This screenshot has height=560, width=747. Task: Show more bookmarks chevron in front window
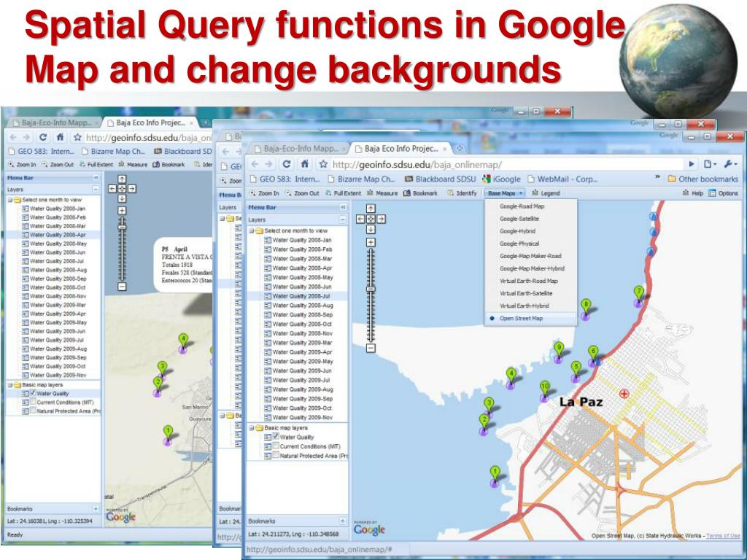tap(657, 177)
